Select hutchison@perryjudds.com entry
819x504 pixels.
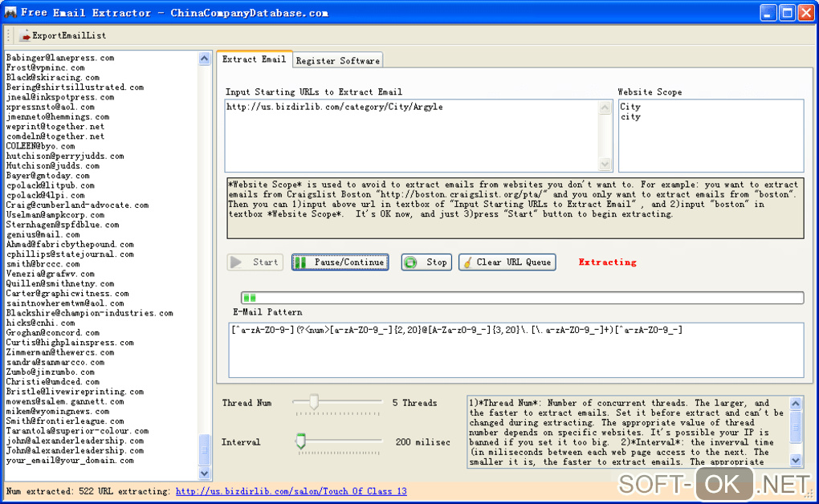coord(65,156)
